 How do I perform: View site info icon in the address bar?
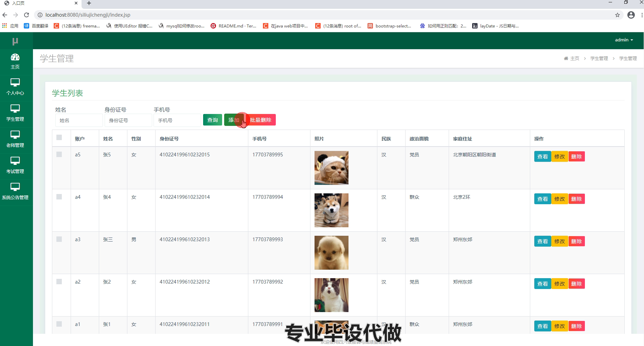40,15
